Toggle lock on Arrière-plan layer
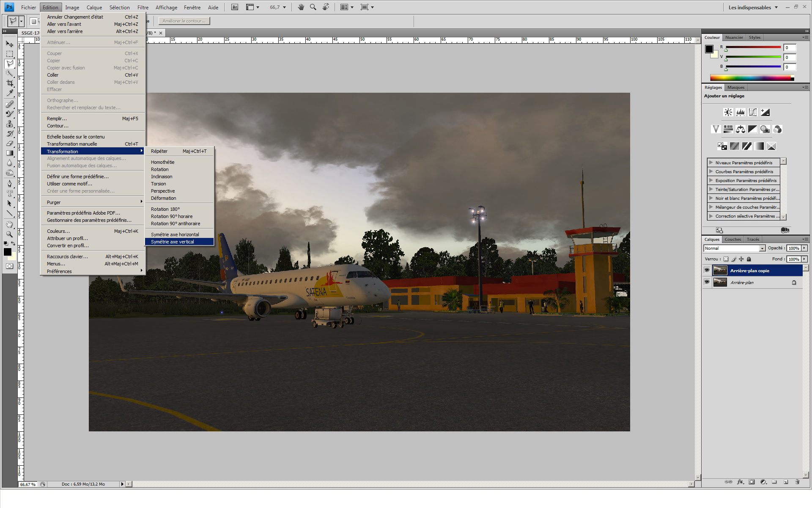Image resolution: width=812 pixels, height=508 pixels. (x=794, y=283)
